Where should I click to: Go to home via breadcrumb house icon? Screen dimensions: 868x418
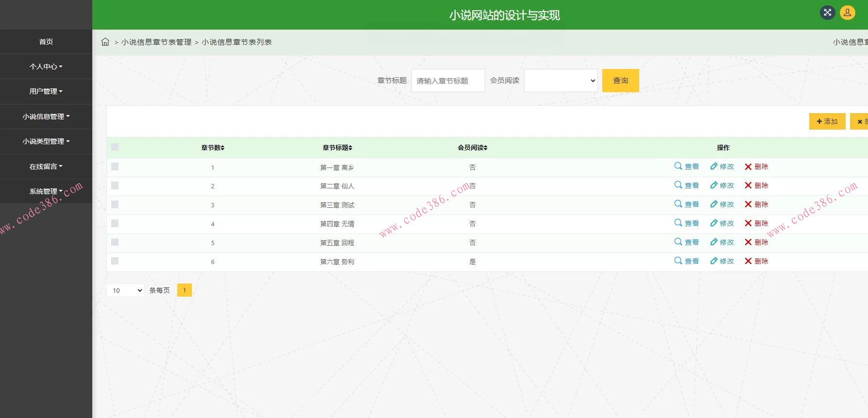(105, 42)
